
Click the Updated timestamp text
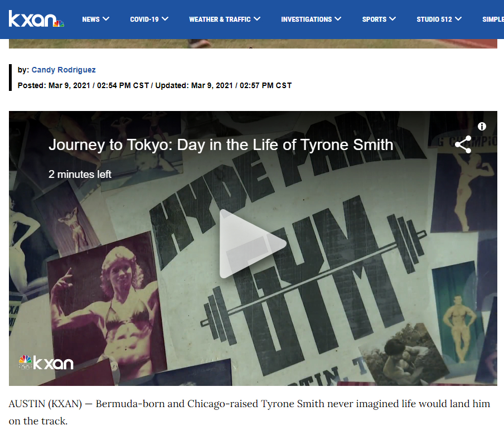pos(223,85)
